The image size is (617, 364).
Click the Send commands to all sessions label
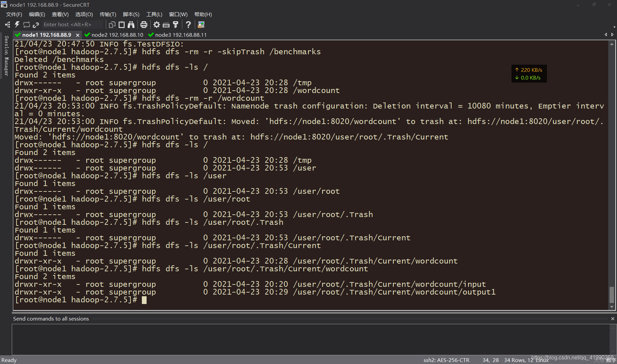(x=51, y=318)
